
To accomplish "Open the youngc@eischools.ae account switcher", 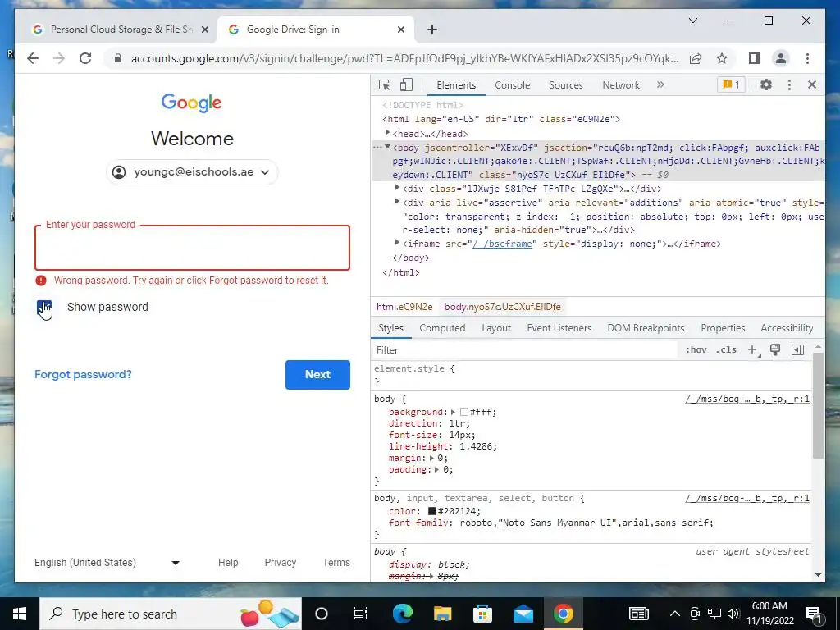I will coord(192,172).
